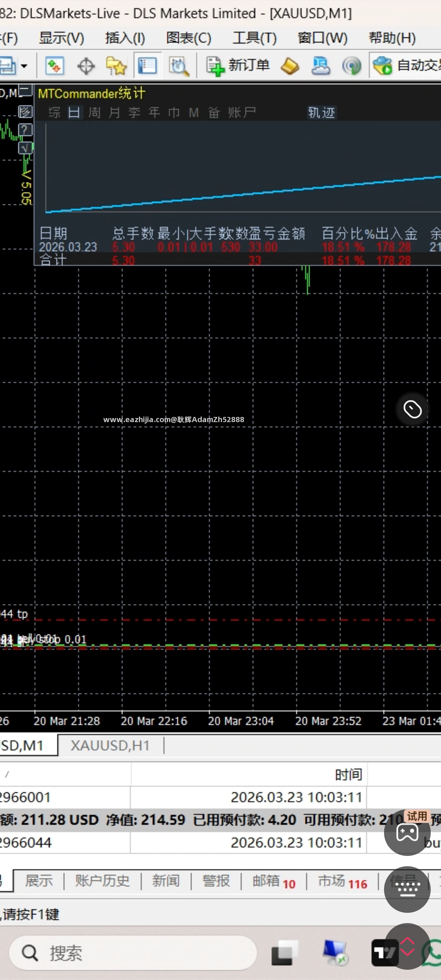
Task: Select 周 weekly statistics in MTCommander
Action: [94, 113]
